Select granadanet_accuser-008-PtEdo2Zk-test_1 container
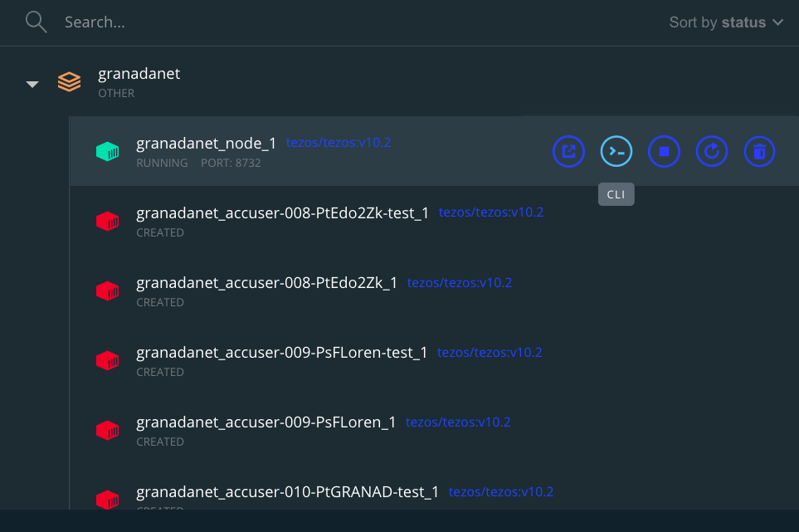 tap(282, 213)
